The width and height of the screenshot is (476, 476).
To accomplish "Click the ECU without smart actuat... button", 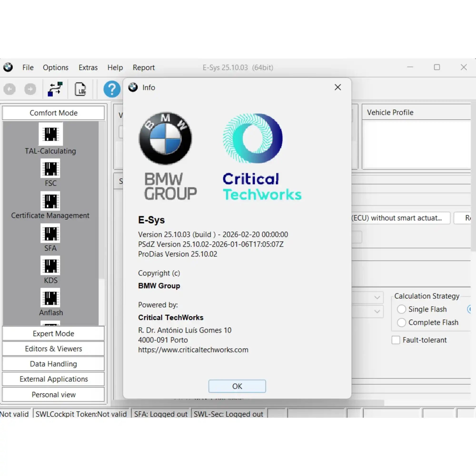I will [401, 218].
